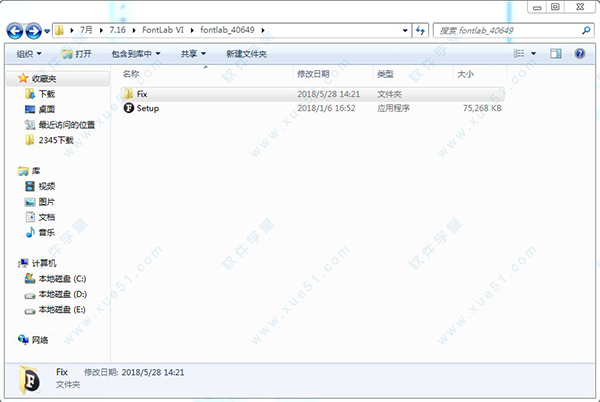The image size is (600, 402).
Task: Click the network globe icon
Action: 23,339
